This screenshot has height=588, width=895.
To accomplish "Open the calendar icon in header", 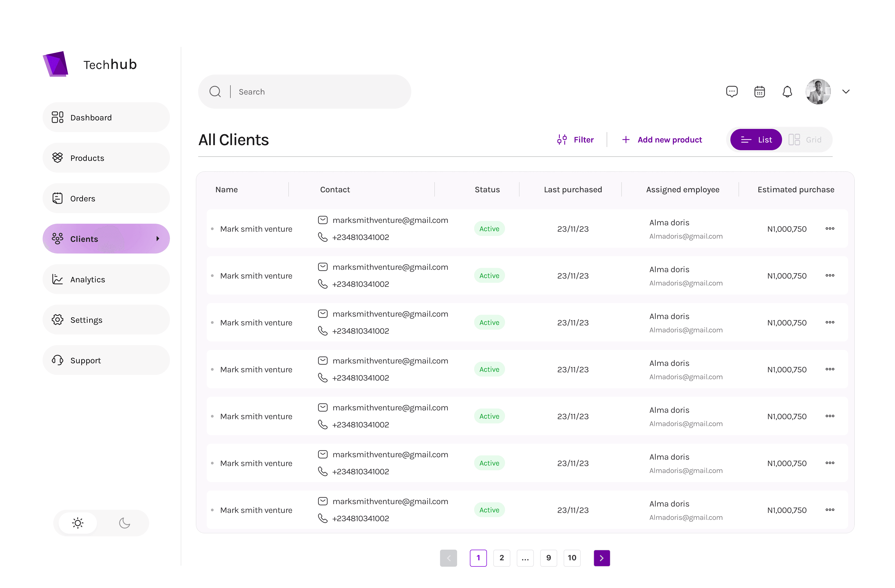I will tap(759, 91).
